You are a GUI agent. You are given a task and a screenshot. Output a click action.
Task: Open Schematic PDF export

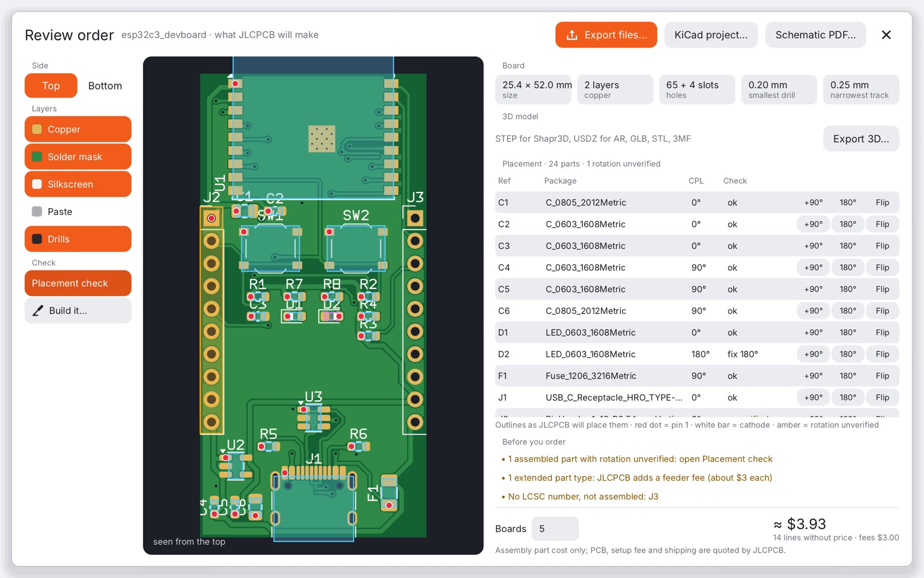(x=815, y=35)
